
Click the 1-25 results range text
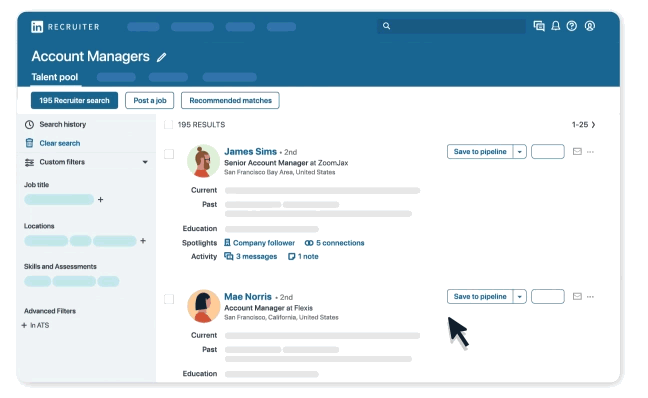coord(580,124)
